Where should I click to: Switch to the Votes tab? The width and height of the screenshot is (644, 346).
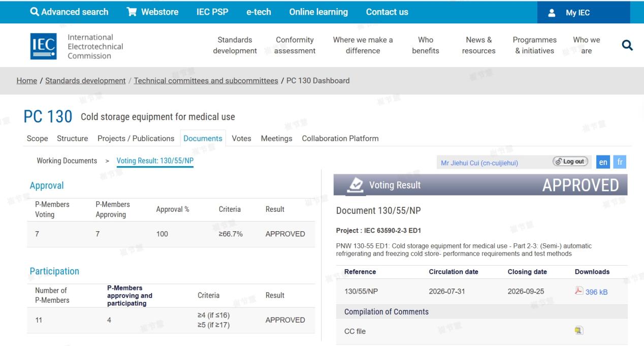(x=241, y=138)
